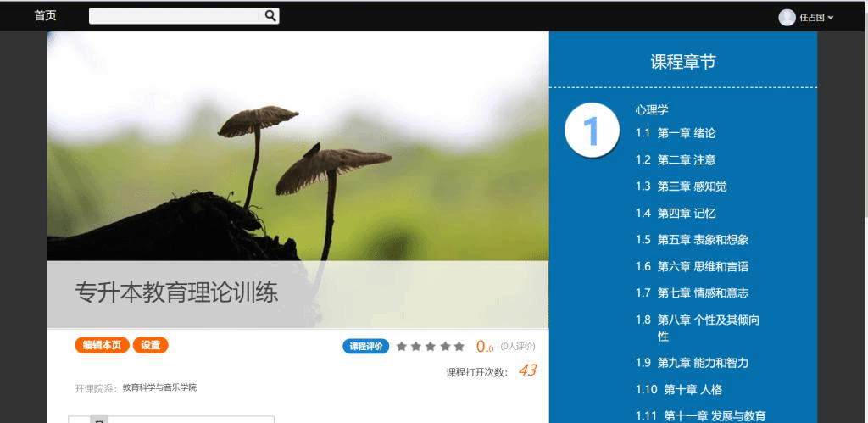
Task: Click the 编辑本页 button
Action: click(102, 345)
